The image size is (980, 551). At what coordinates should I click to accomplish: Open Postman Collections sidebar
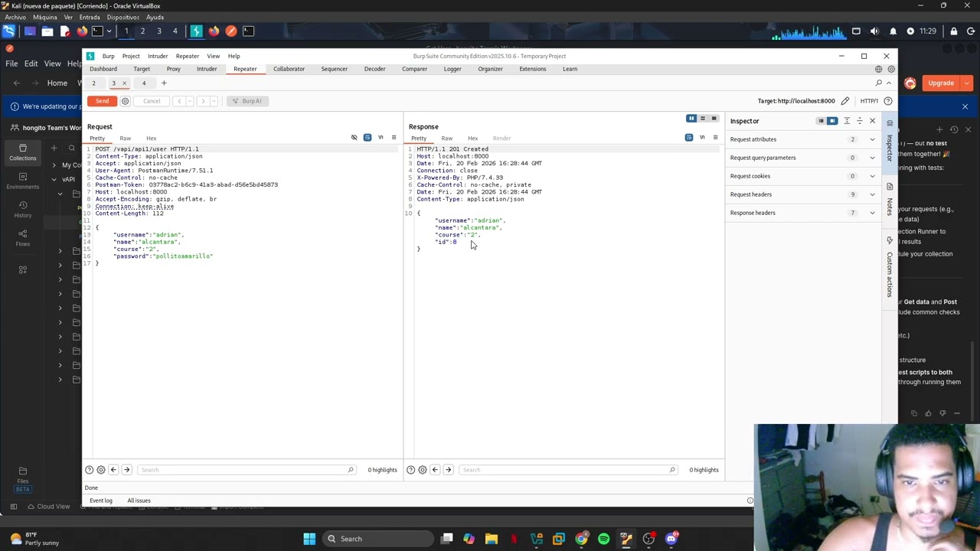pos(22,152)
